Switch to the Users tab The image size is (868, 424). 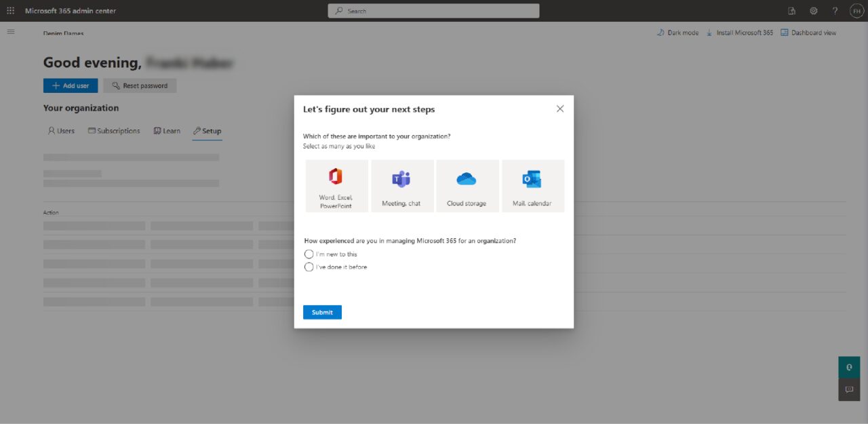click(x=60, y=131)
